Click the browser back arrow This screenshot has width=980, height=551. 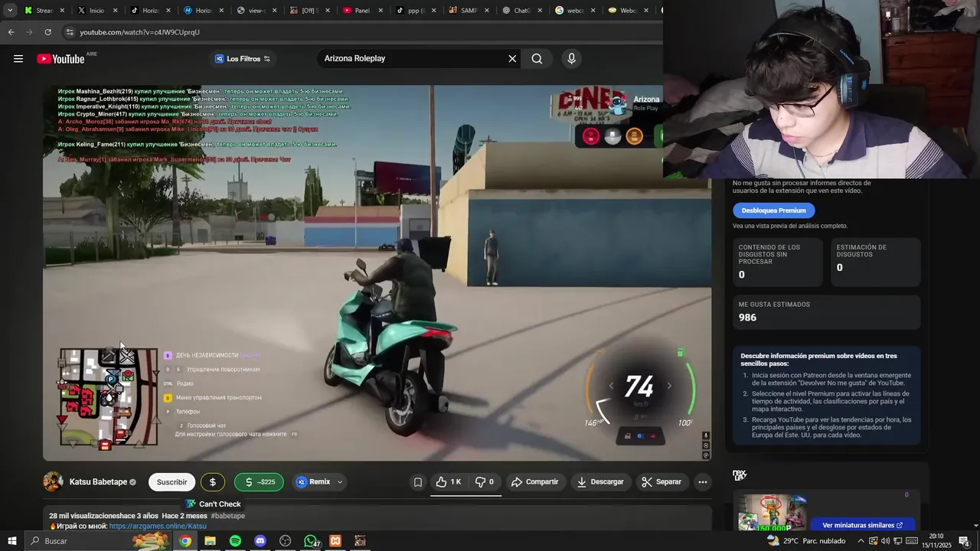(x=11, y=32)
